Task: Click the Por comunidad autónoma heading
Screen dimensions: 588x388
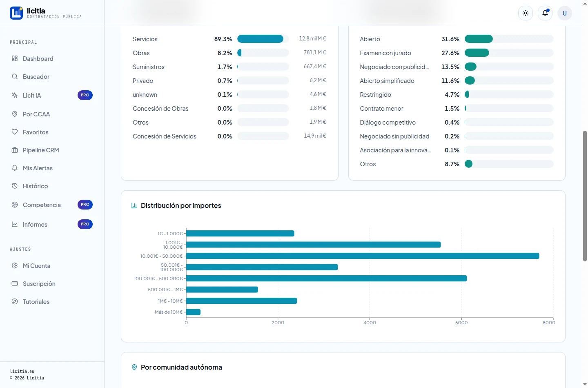Action: click(x=181, y=367)
